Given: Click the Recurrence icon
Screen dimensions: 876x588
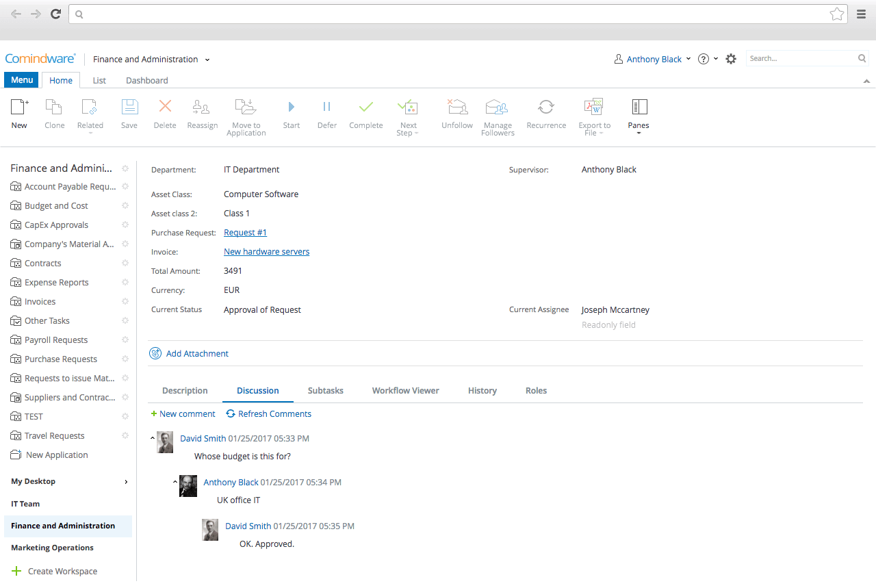Looking at the screenshot, I should click(x=546, y=107).
